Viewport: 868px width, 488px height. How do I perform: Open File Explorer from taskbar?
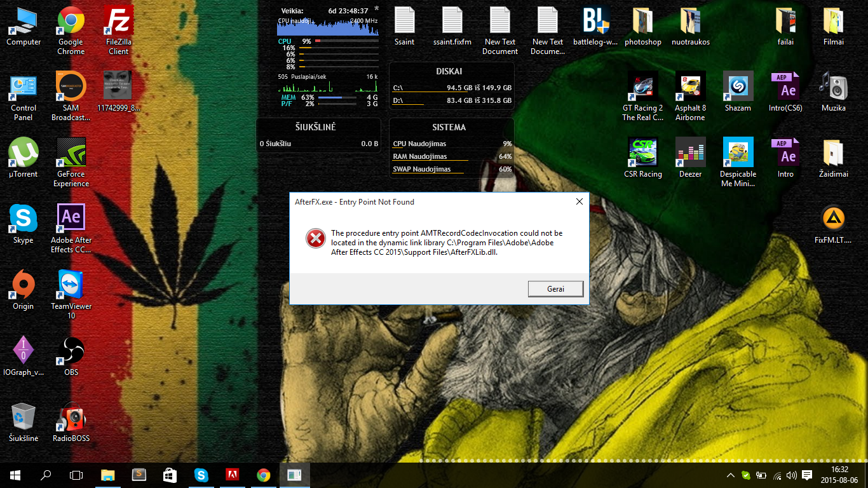click(108, 475)
